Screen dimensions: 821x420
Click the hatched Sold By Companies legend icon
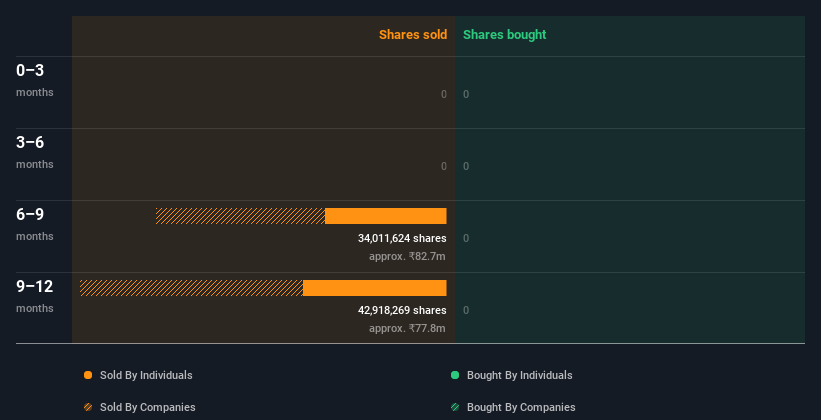click(88, 407)
